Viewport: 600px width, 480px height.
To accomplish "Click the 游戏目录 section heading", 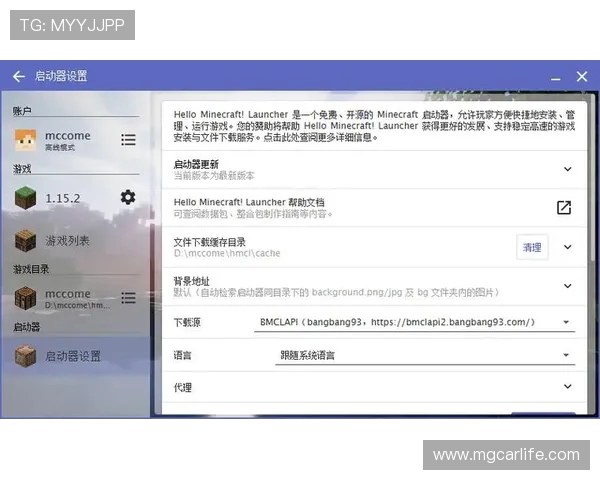I will coord(31,269).
